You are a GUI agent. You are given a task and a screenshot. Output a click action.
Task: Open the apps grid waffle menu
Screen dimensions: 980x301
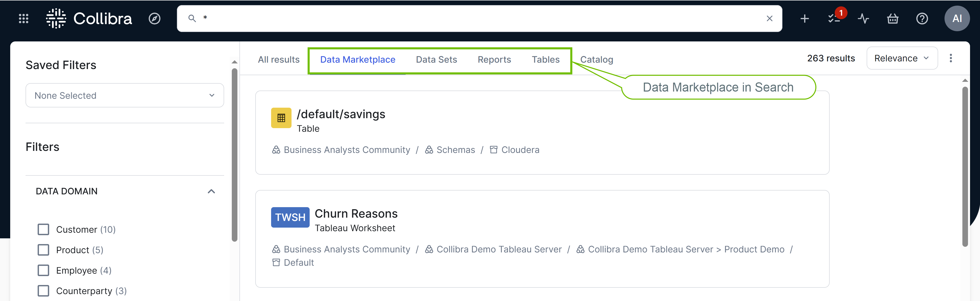point(23,18)
